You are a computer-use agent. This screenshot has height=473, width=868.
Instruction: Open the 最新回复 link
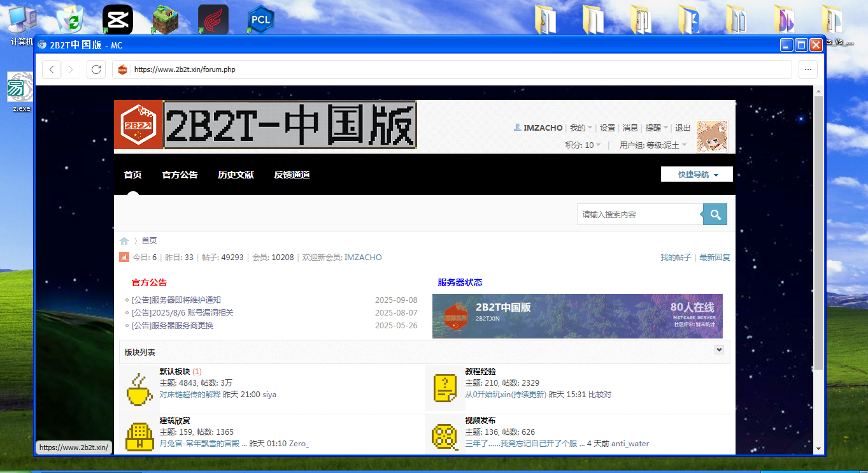[715, 257]
